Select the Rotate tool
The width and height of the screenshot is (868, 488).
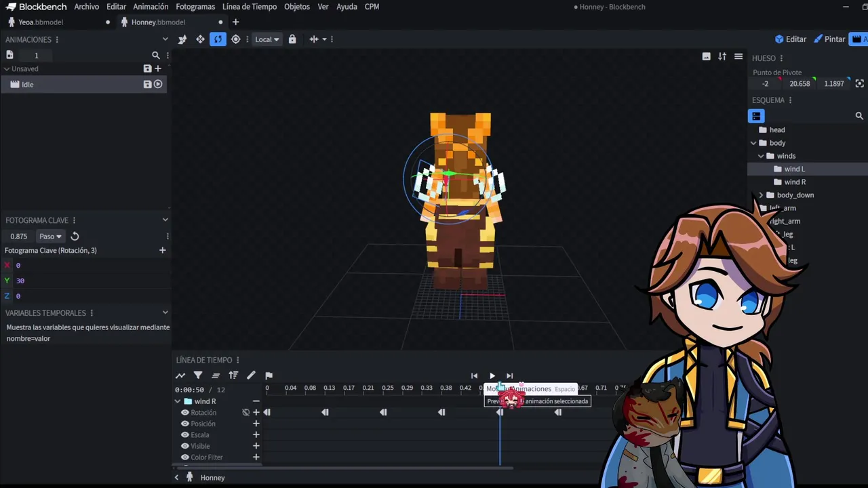[218, 39]
